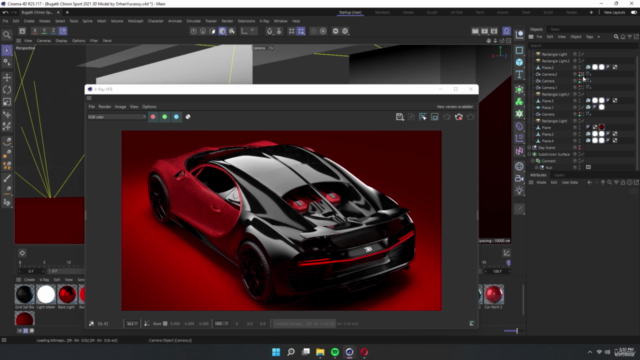
Task: Select the Light Mater white material swatch
Action: [x=46, y=294]
